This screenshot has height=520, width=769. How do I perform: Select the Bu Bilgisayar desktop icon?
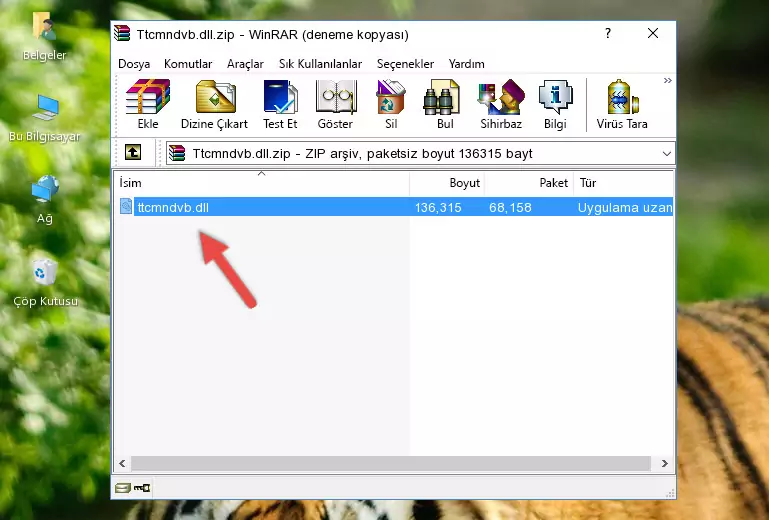(44, 118)
